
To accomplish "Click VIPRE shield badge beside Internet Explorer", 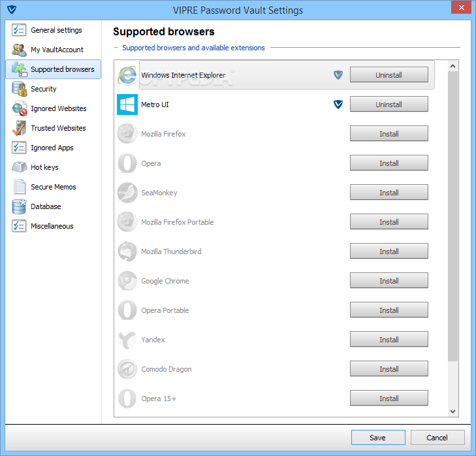I will coord(338,75).
